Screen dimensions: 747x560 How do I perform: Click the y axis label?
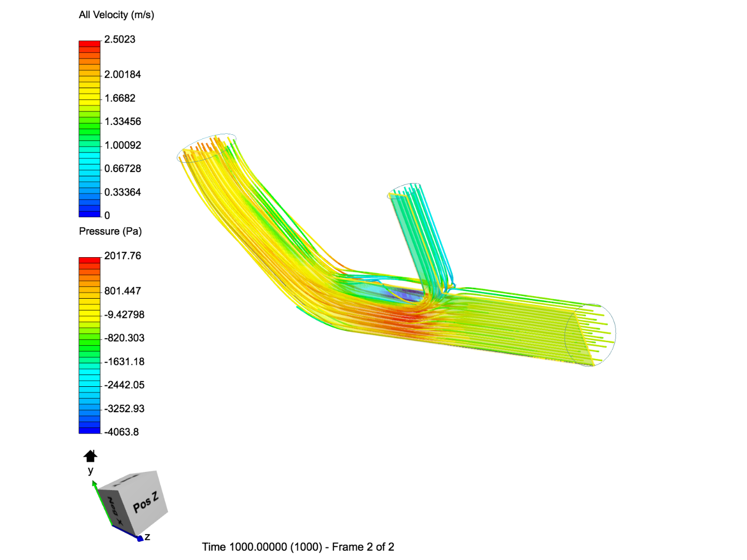coord(91,470)
